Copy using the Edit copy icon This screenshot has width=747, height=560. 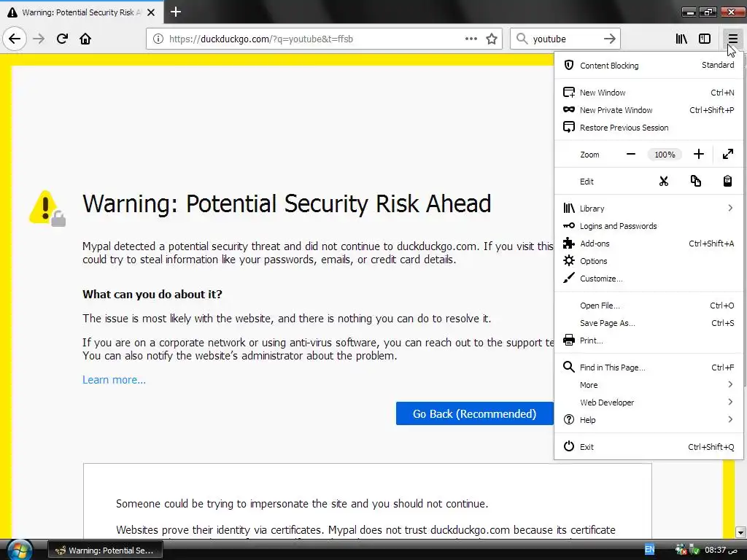coord(695,182)
